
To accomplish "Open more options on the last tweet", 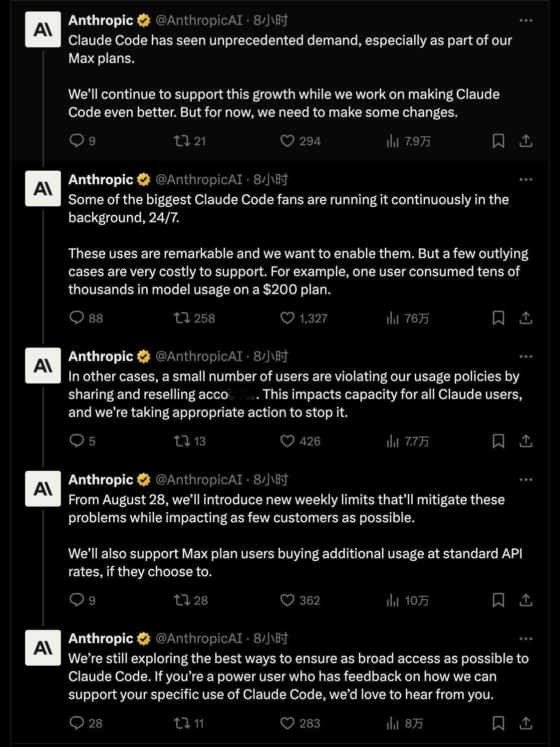I will (526, 639).
